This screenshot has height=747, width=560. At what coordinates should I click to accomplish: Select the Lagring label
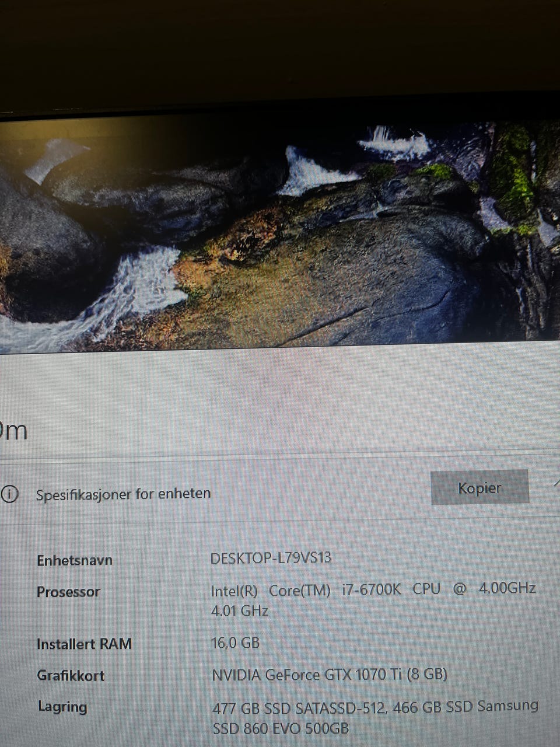coord(62,707)
